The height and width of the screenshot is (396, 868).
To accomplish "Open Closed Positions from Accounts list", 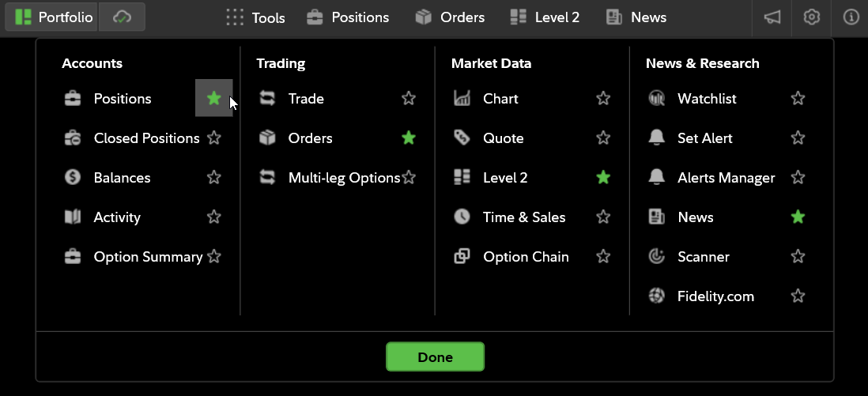I will [146, 138].
